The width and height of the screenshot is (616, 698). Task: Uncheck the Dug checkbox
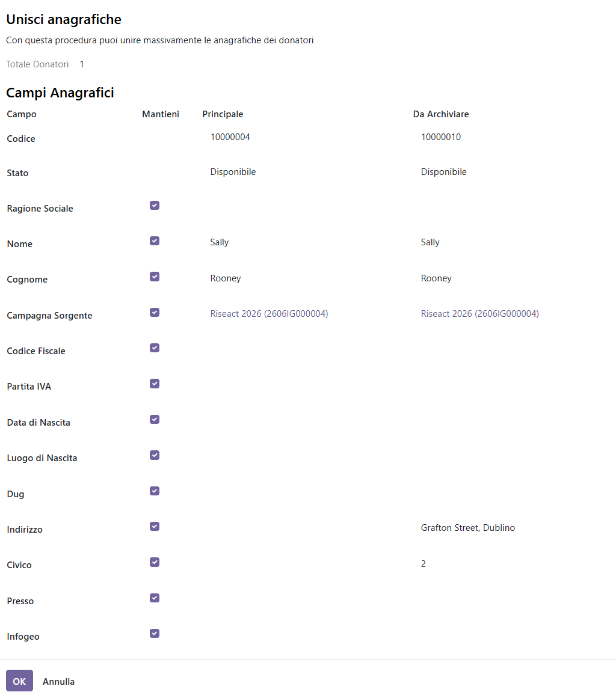pyautogui.click(x=155, y=491)
